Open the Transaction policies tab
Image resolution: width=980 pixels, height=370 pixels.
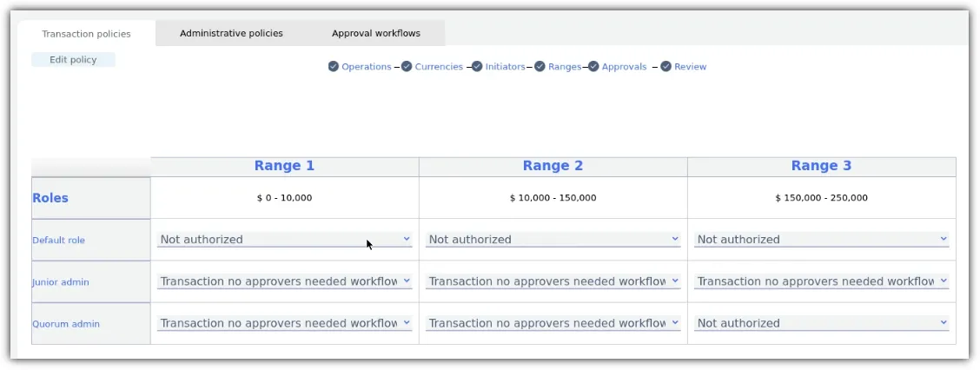tap(86, 34)
